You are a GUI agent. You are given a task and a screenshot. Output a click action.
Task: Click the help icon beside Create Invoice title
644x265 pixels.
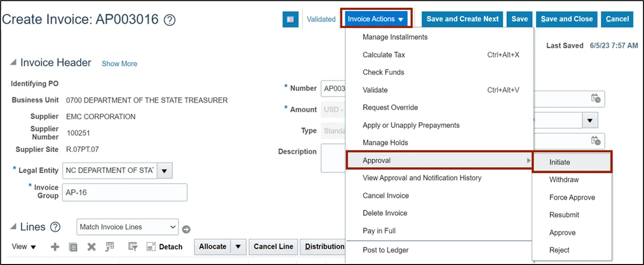point(170,20)
